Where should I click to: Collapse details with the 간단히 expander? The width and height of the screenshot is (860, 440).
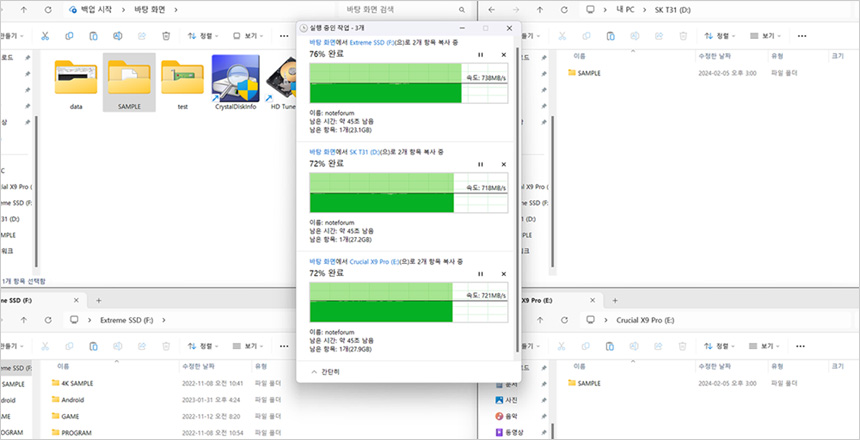pos(325,371)
